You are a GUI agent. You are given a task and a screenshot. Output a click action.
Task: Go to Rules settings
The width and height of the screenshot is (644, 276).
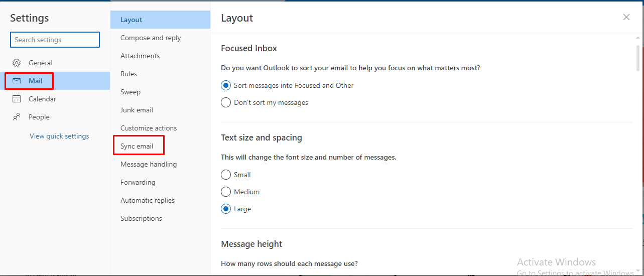pyautogui.click(x=128, y=74)
